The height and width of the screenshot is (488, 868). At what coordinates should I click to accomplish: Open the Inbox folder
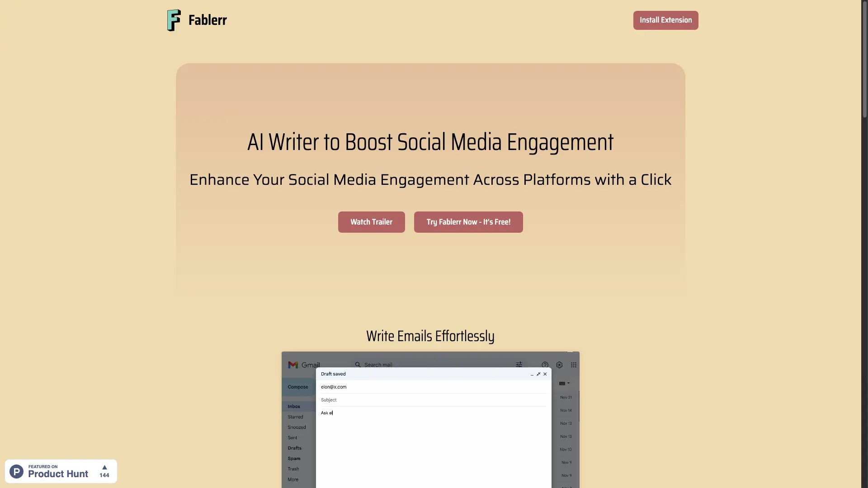294,406
